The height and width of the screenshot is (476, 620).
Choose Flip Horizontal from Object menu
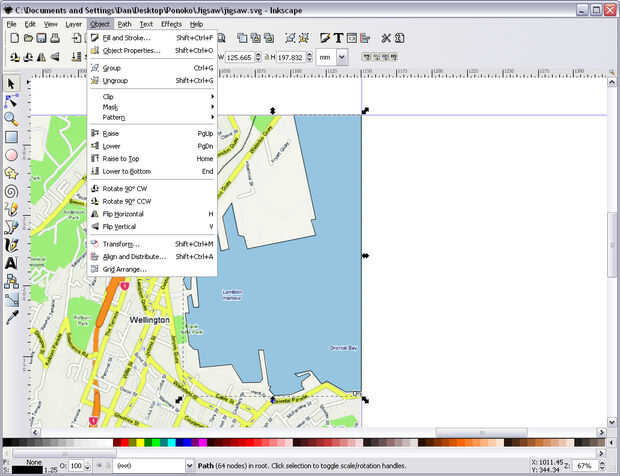point(123,214)
